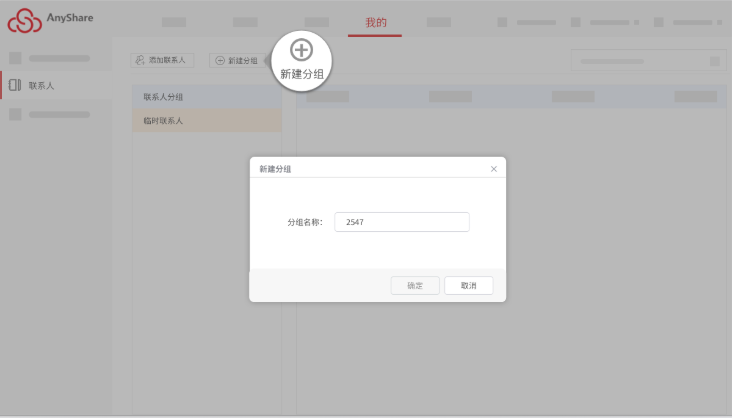The height and width of the screenshot is (418, 732).
Task: Click the small 新建分组 toolbar button
Action: pyautogui.click(x=237, y=61)
